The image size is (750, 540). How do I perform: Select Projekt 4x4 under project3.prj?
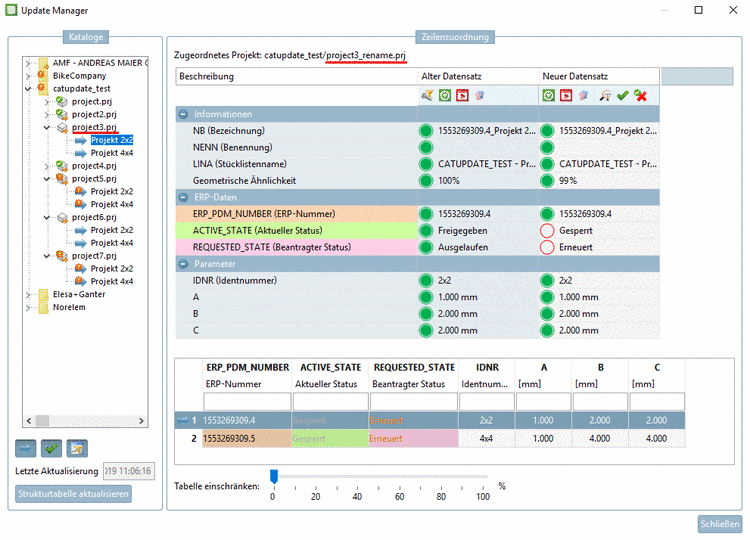(112, 153)
